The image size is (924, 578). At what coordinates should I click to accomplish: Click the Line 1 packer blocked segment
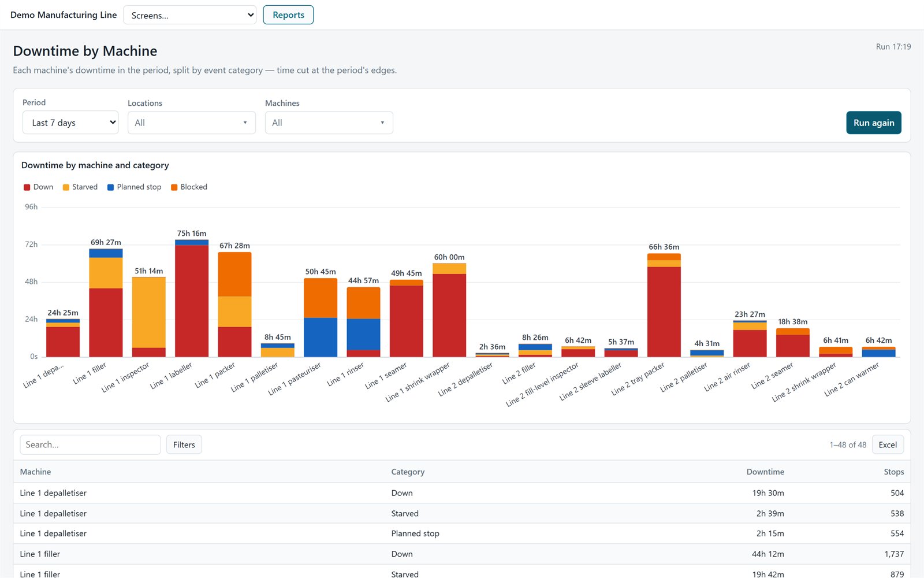[234, 274]
